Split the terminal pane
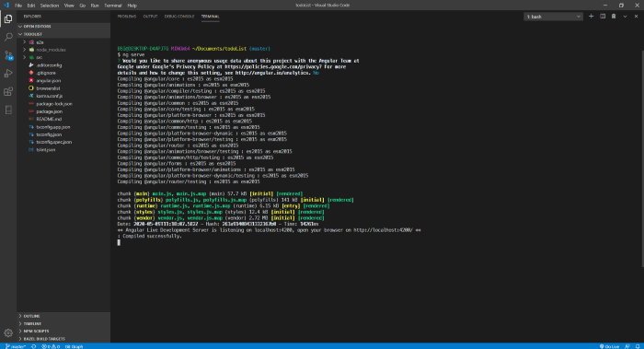This screenshot has height=349, width=644. 603,17
